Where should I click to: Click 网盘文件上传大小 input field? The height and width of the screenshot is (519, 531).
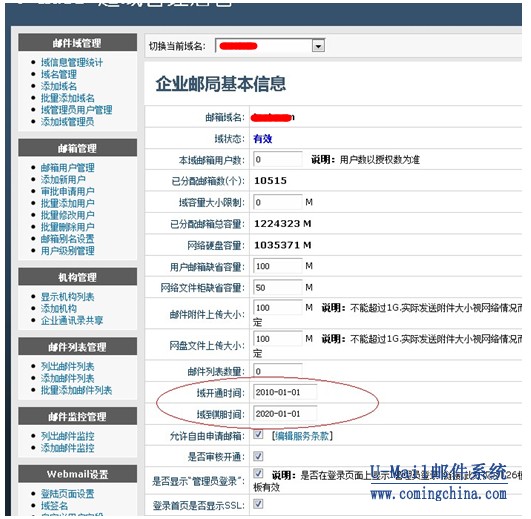tap(277, 339)
